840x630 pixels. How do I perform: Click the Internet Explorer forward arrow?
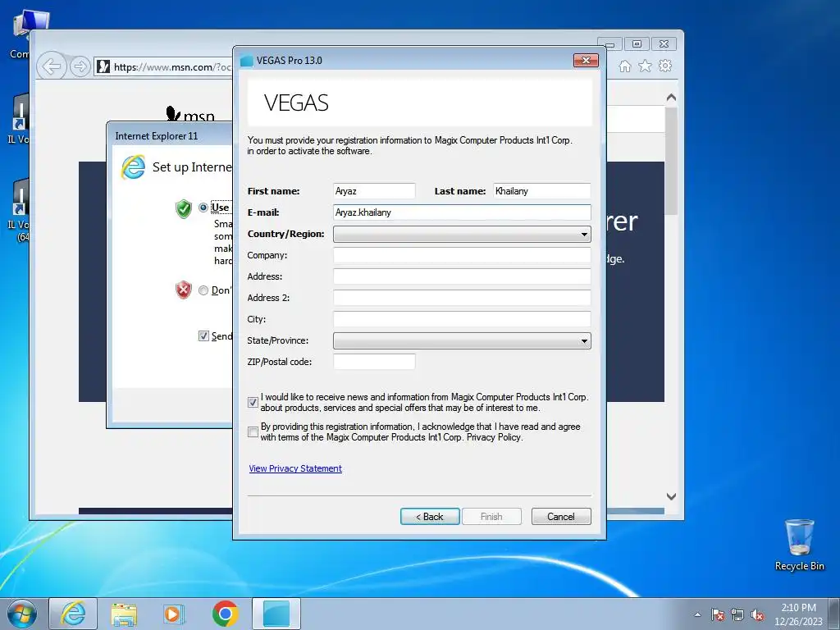(x=80, y=66)
